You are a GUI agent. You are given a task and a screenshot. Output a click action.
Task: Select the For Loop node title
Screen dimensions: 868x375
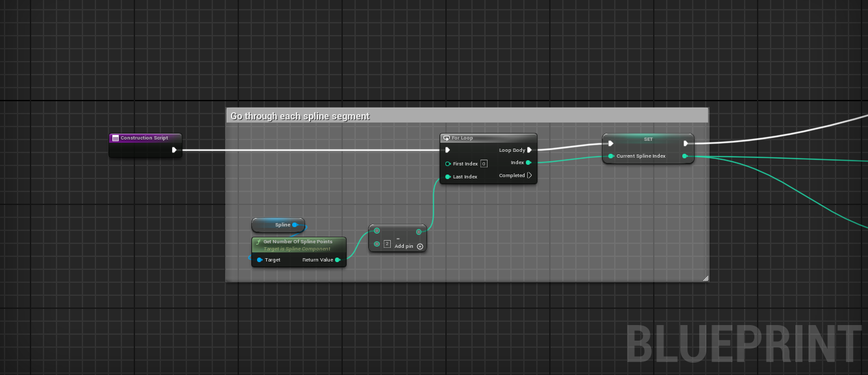click(x=462, y=138)
